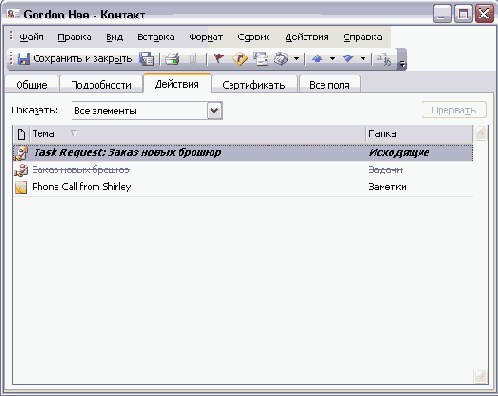498x396 pixels.
Task: Click the new message to contact icon
Action: pos(261,59)
